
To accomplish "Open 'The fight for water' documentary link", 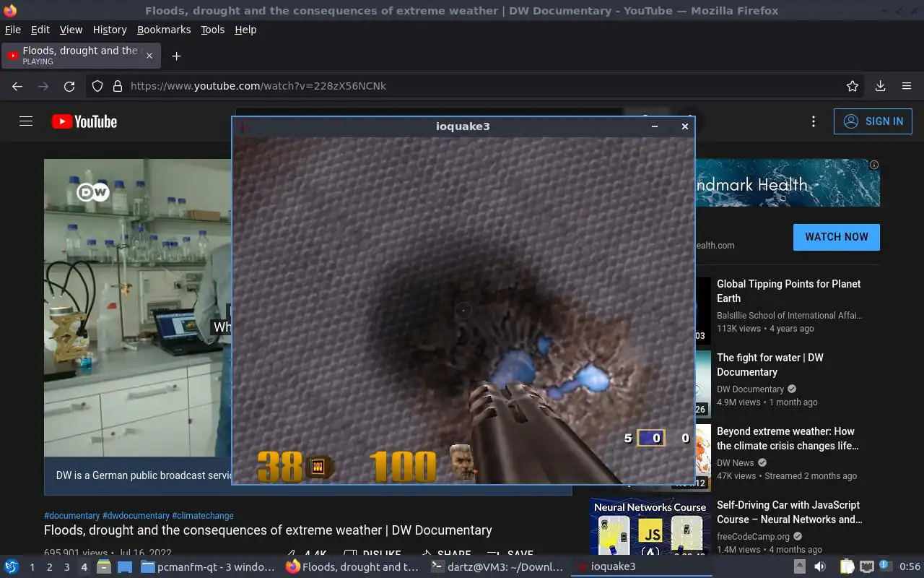I will pos(770,365).
